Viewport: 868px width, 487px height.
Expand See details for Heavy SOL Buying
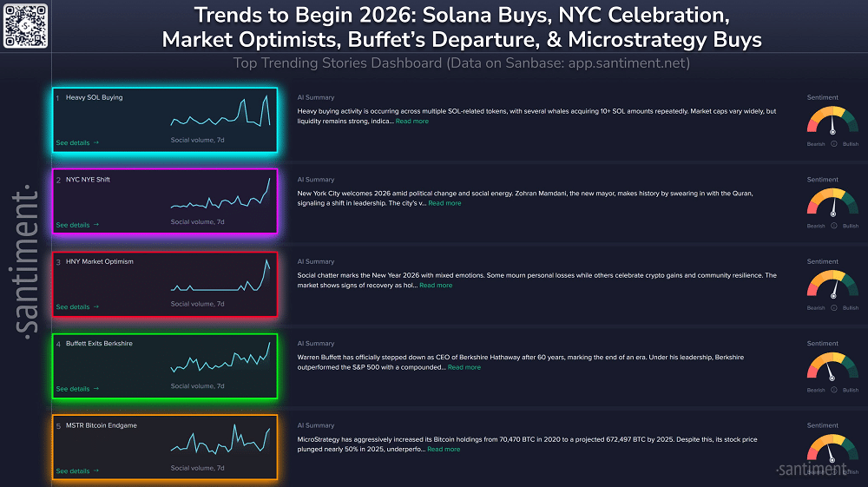tap(77, 142)
